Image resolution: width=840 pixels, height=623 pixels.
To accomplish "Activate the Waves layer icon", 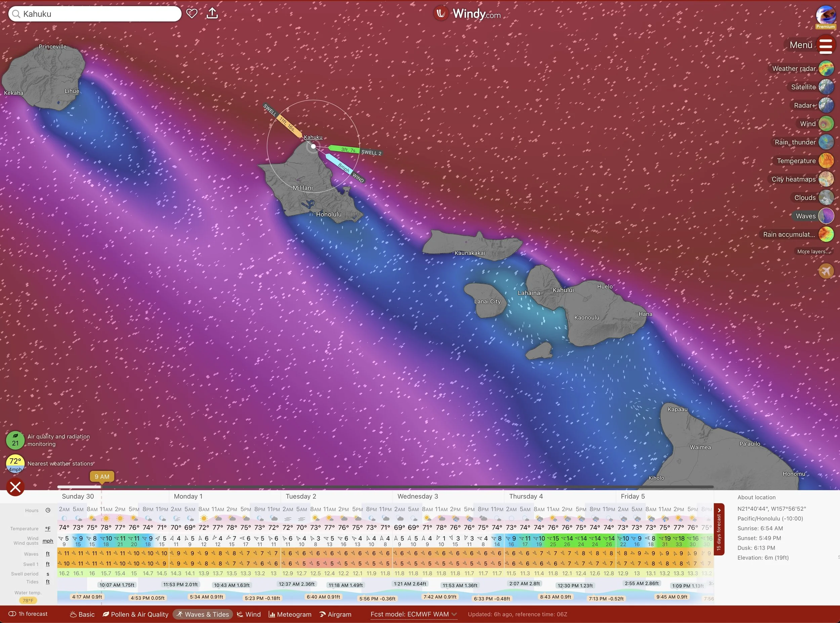I will [826, 216].
